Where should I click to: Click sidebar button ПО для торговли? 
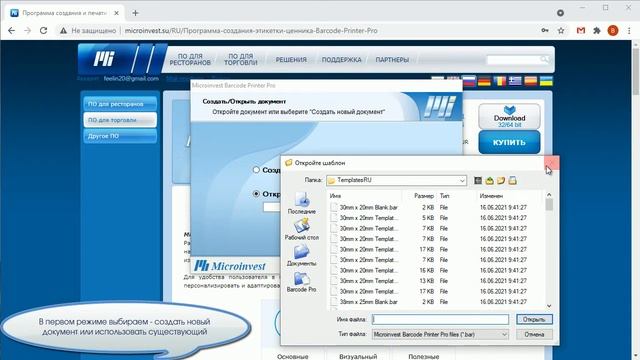pos(120,120)
